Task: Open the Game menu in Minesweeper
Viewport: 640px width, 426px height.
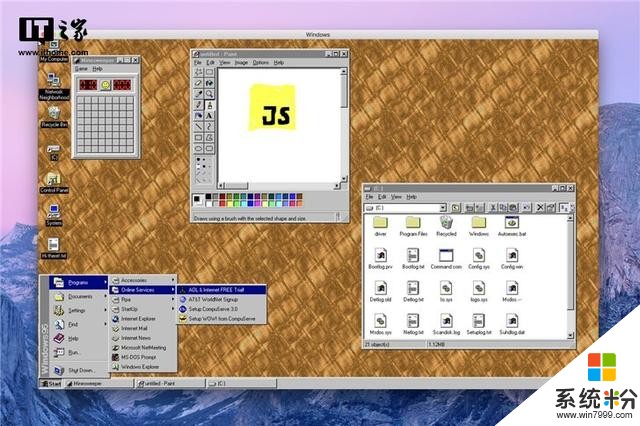Action: 81,69
